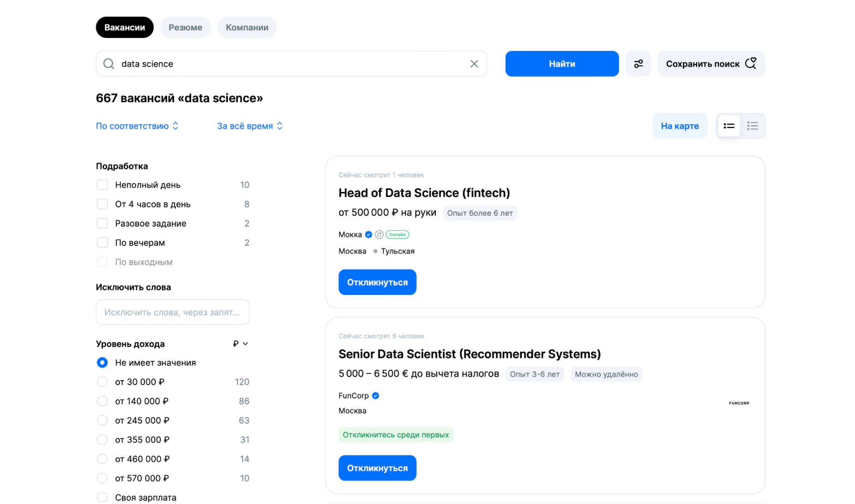Screen dimensions: 855x504
Task: Click the IT accreditation badge near Мокка
Action: 379,234
